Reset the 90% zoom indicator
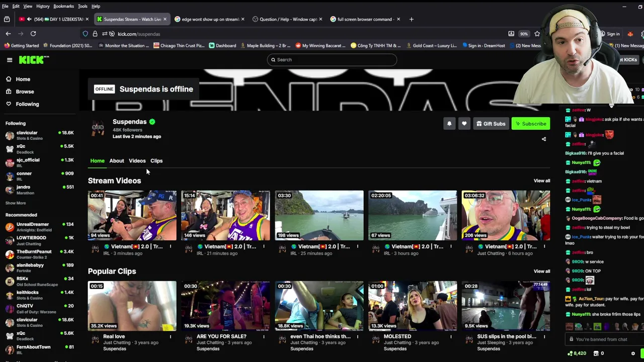 coord(524,34)
